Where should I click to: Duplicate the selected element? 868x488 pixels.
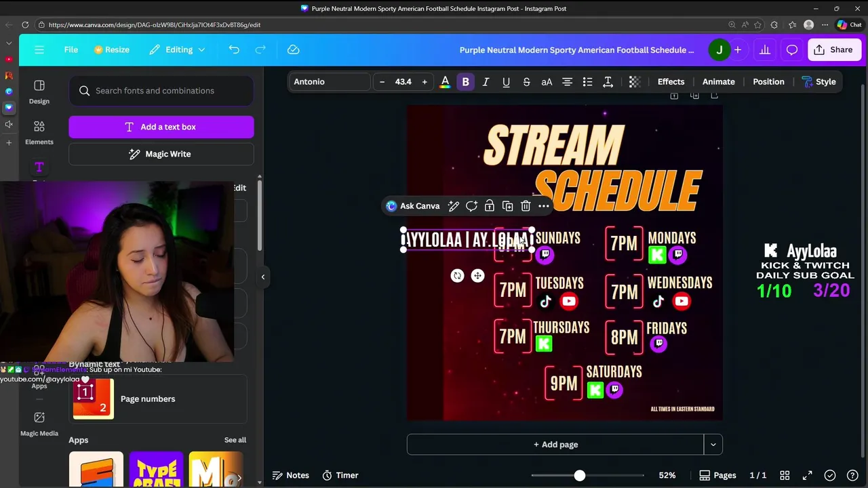[x=507, y=206]
